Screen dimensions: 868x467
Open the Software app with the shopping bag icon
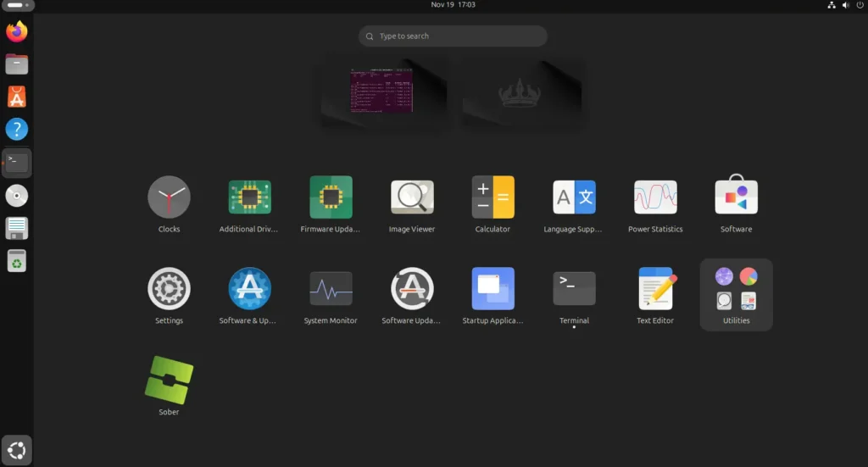(x=737, y=195)
